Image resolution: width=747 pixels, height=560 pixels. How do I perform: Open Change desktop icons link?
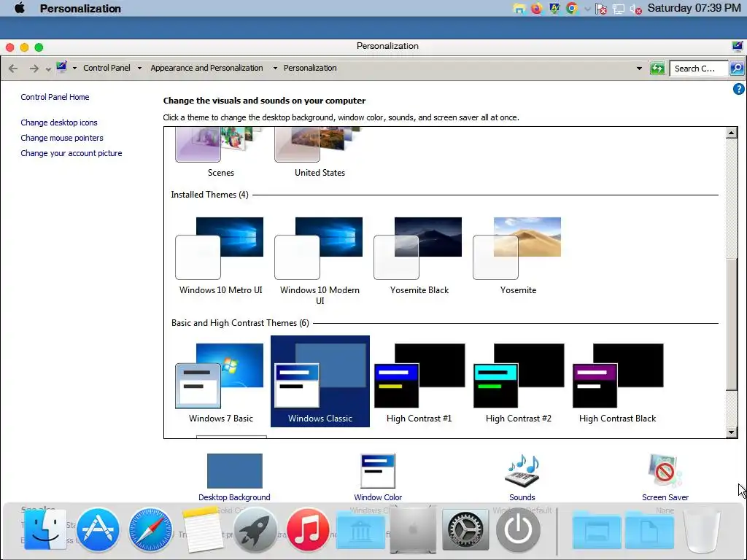(x=59, y=122)
